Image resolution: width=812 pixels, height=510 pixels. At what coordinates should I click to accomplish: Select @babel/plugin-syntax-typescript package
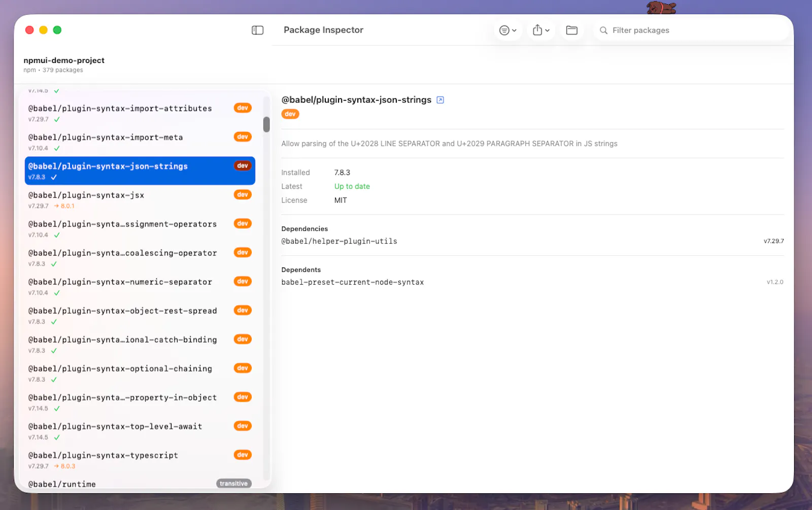140,460
